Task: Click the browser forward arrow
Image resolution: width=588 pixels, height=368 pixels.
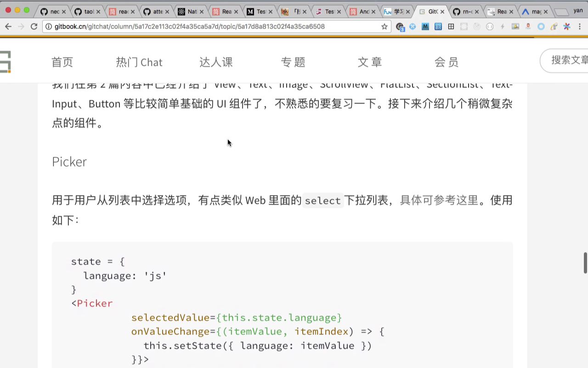Action: point(21,27)
